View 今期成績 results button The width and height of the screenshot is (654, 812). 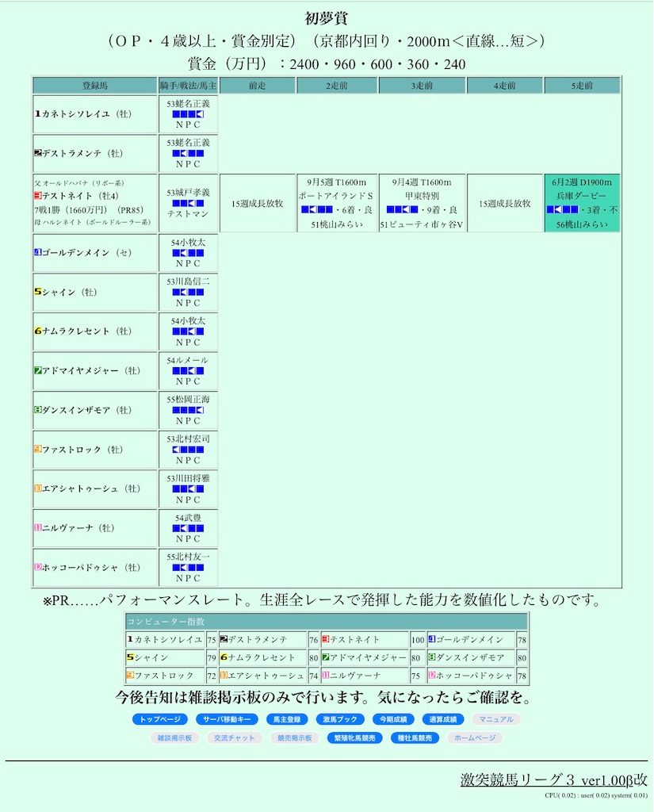coord(393,719)
